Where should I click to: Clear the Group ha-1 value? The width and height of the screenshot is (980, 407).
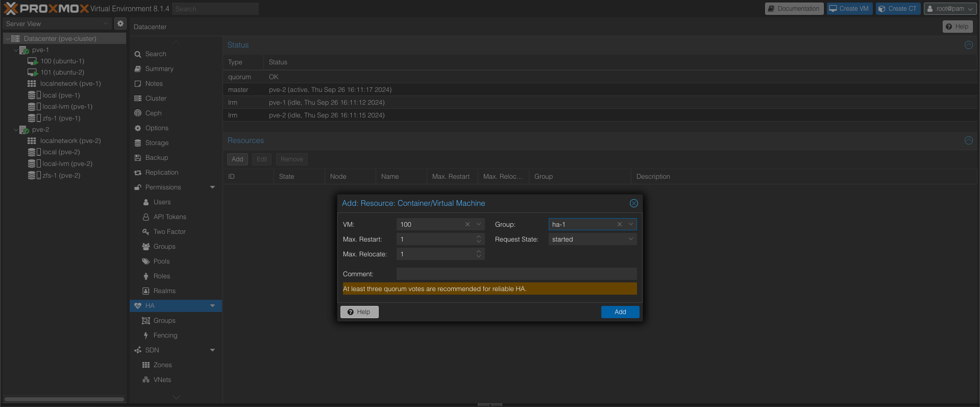point(619,224)
